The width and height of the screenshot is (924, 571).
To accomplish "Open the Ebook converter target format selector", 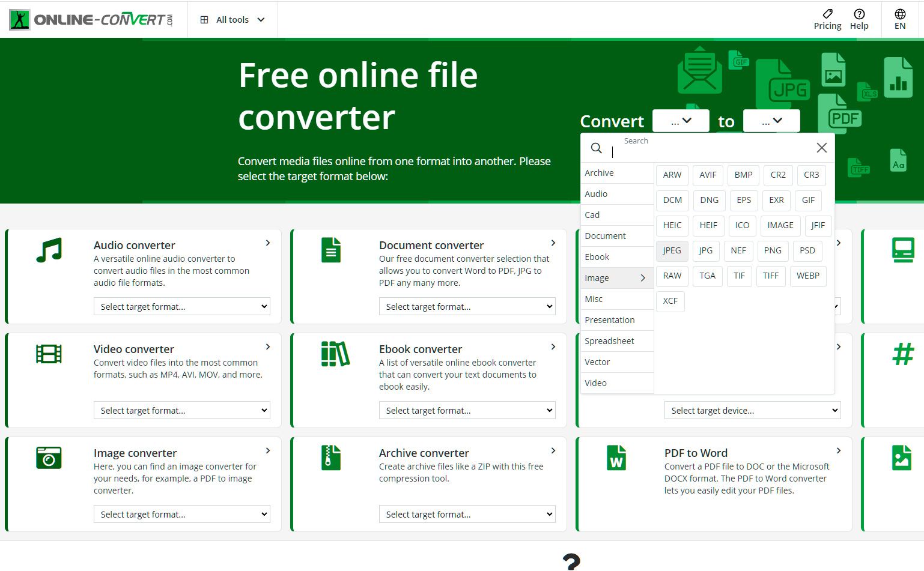I will tap(467, 410).
